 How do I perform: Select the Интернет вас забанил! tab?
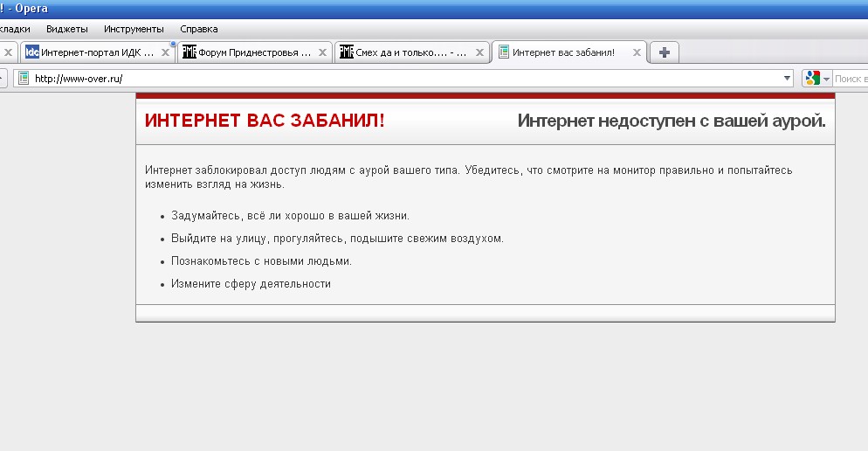click(x=563, y=52)
